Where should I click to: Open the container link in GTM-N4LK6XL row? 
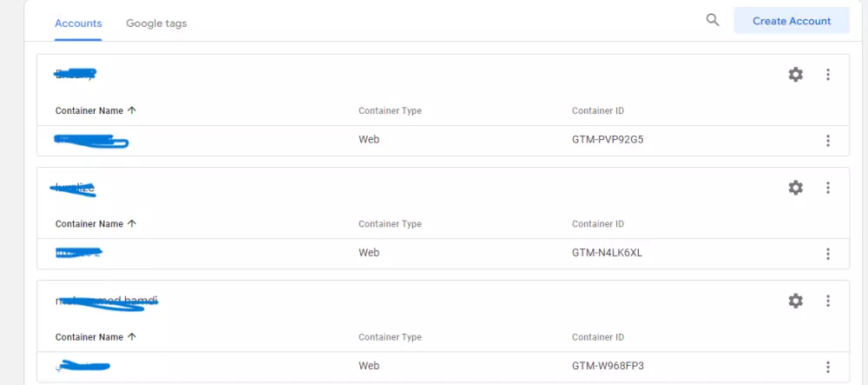point(80,254)
